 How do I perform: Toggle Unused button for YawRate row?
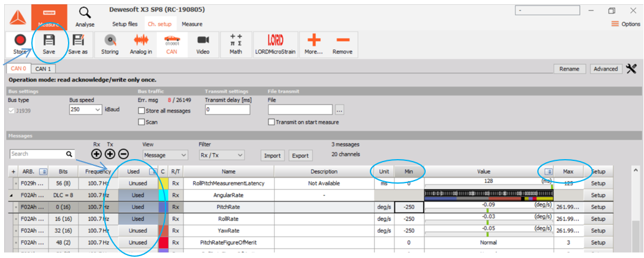pos(138,231)
